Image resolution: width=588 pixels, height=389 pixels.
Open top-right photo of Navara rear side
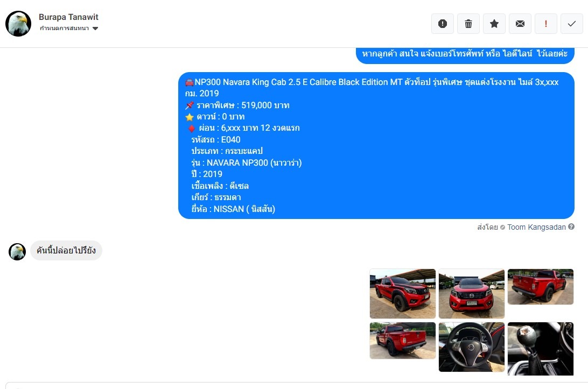[x=541, y=287]
